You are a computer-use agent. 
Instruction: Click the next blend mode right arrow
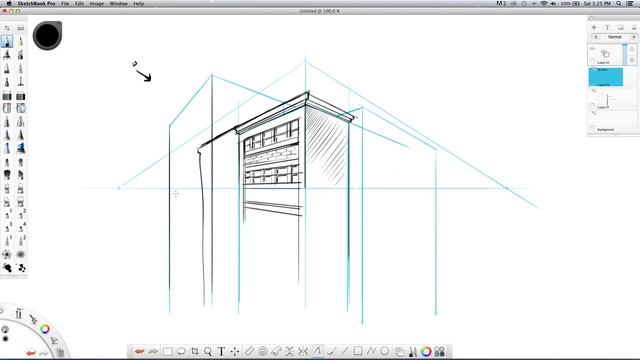634,37
